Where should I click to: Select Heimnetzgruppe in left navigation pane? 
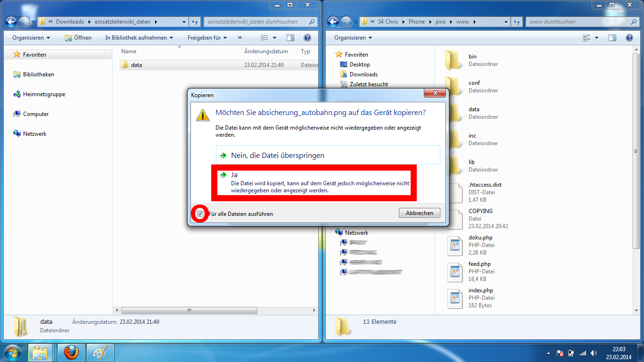pyautogui.click(x=44, y=94)
